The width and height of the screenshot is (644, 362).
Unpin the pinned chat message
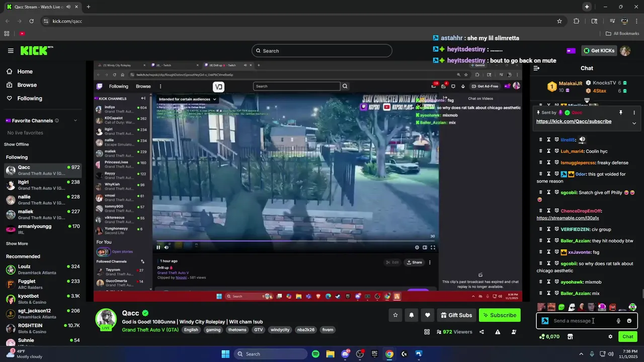(x=621, y=113)
